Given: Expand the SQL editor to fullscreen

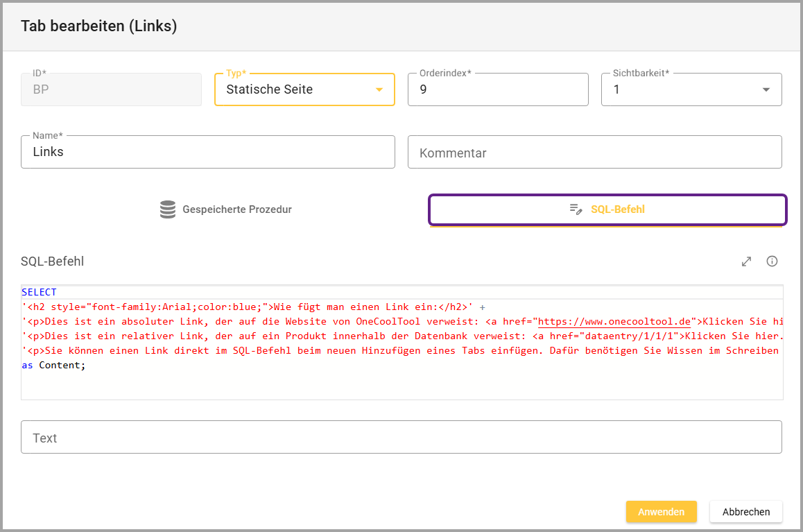Looking at the screenshot, I should point(746,261).
